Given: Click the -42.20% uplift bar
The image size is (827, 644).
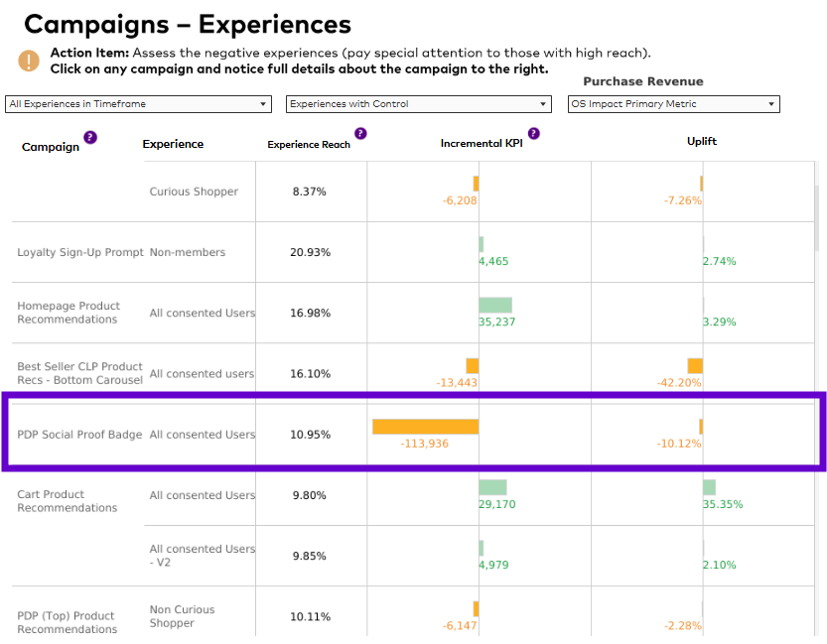Looking at the screenshot, I should [x=695, y=366].
